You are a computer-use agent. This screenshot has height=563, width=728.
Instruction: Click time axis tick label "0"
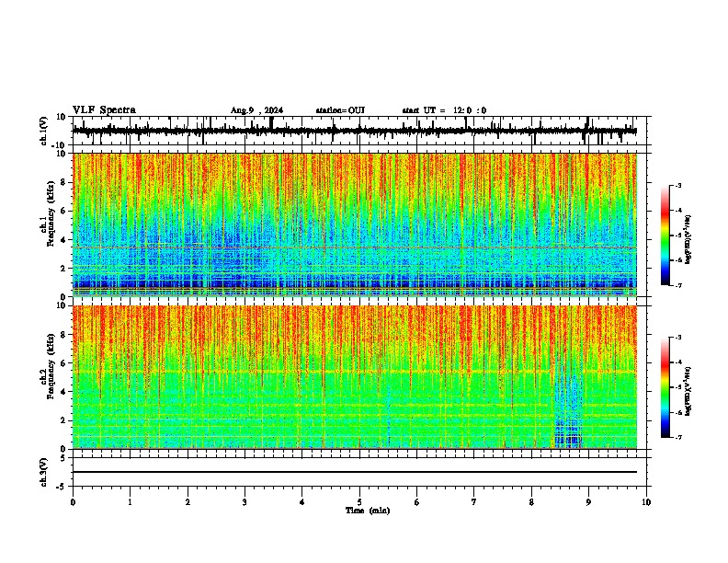[73, 502]
